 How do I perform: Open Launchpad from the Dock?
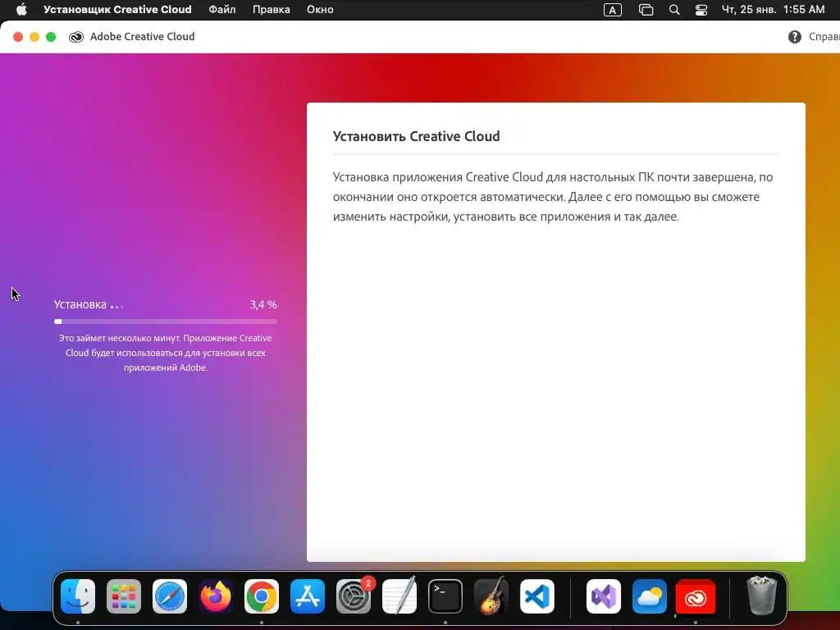[x=124, y=596]
